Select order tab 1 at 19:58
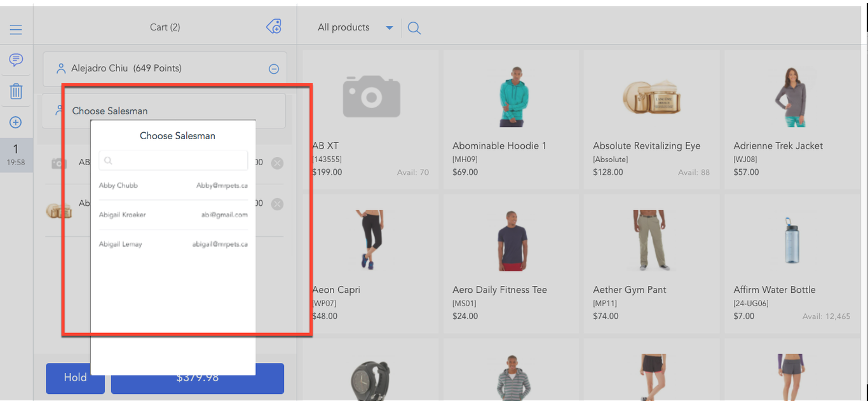868x401 pixels. point(16,155)
